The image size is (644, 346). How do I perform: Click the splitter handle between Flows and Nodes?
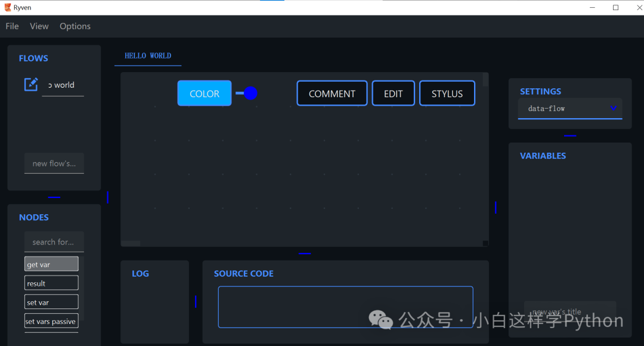[54, 197]
